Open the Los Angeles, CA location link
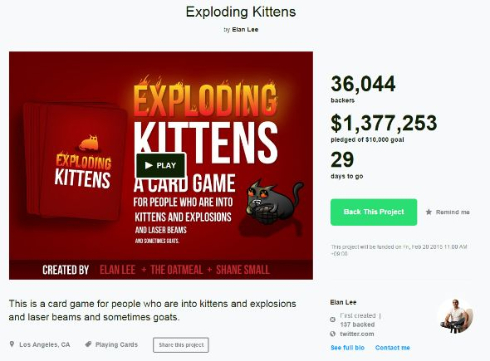Viewport: 490px width, 361px height. point(45,345)
